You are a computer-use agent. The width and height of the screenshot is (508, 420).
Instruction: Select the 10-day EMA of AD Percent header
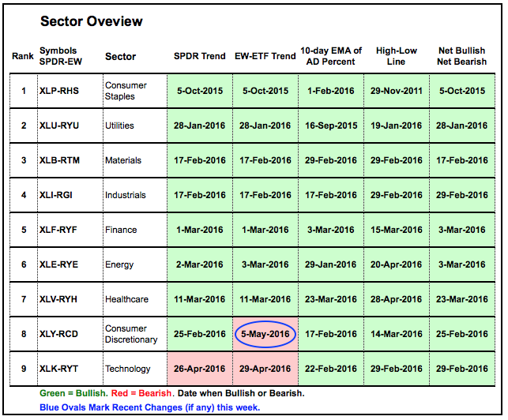click(x=330, y=56)
